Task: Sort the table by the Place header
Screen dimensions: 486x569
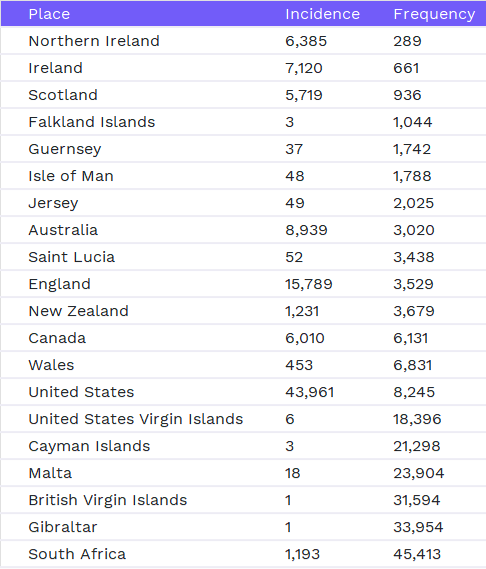Action: (49, 14)
